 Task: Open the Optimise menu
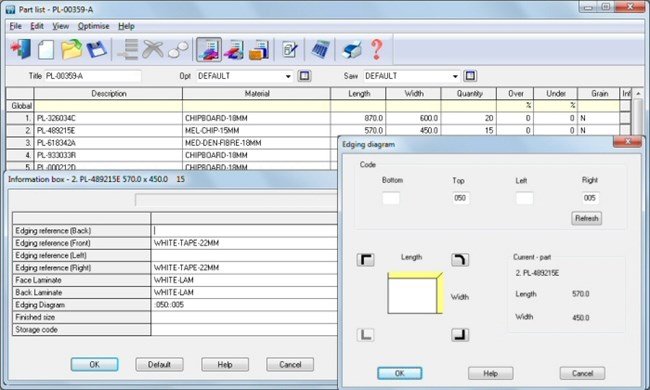[x=94, y=26]
